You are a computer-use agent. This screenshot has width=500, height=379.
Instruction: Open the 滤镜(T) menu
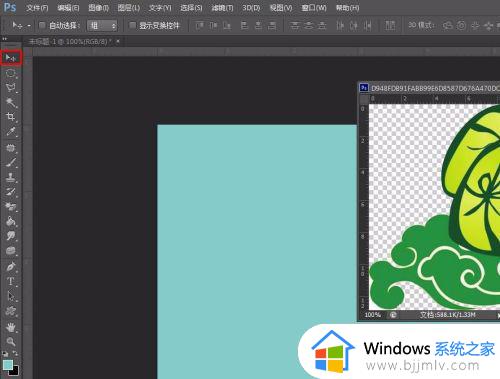[x=222, y=8]
